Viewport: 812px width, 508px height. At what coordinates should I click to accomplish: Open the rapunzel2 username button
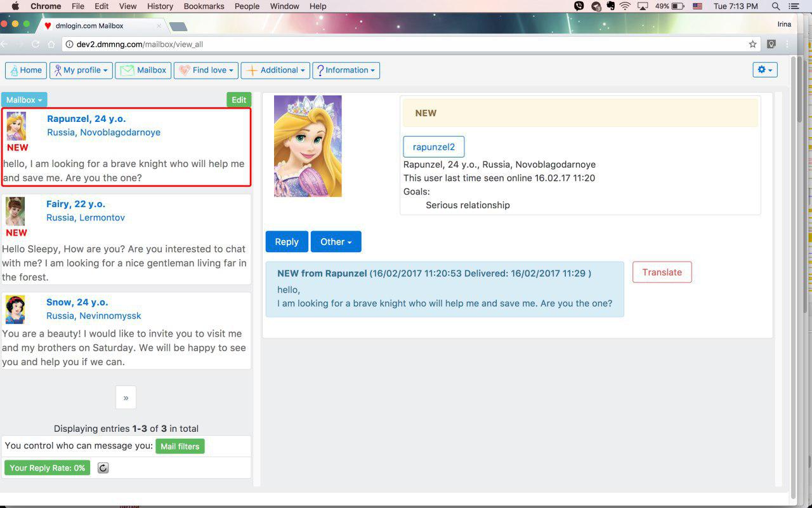(x=434, y=147)
